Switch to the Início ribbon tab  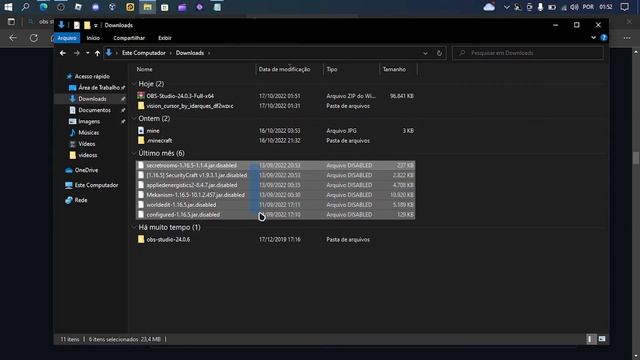pyautogui.click(x=93, y=38)
